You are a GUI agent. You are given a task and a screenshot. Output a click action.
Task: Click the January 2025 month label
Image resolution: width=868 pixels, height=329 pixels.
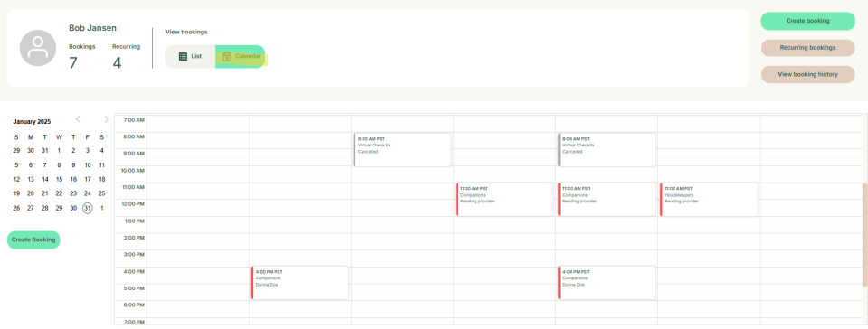tap(32, 122)
